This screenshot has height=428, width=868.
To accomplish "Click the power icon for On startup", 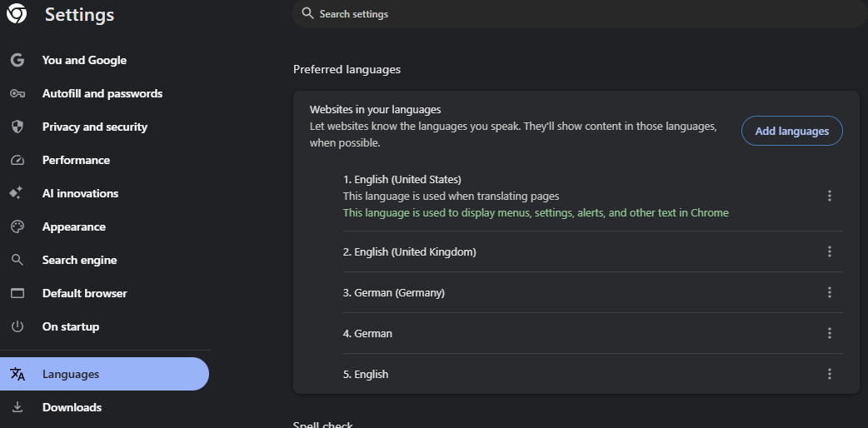I will point(17,326).
